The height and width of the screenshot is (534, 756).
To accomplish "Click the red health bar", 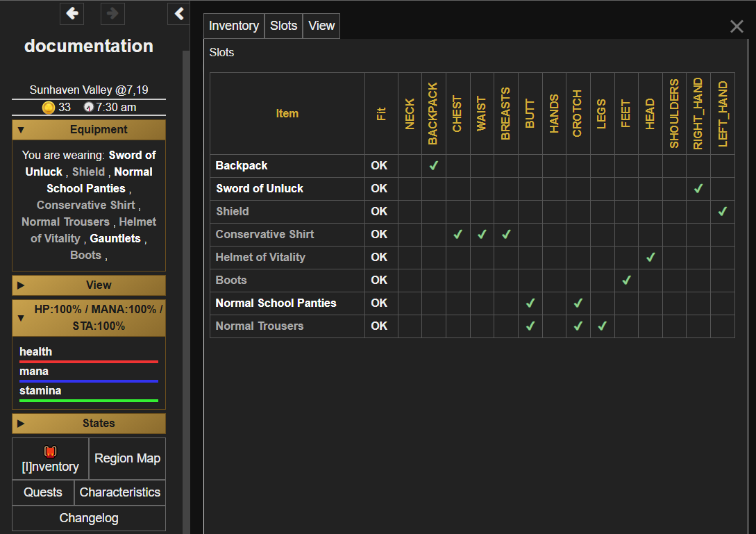I will point(89,361).
